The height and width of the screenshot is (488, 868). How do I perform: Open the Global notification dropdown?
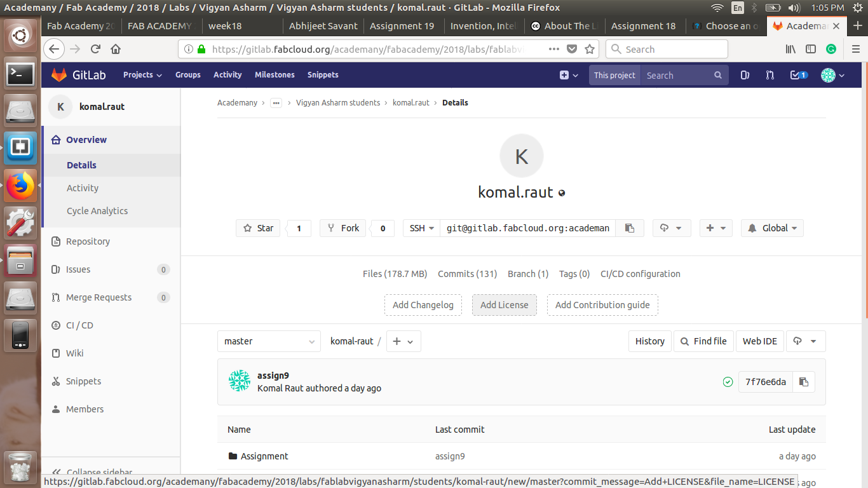point(772,228)
